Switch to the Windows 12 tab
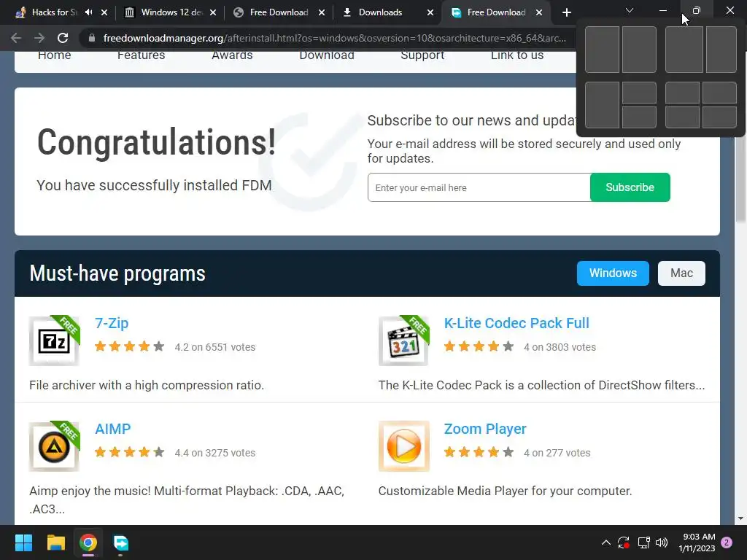747x560 pixels. tap(169, 12)
